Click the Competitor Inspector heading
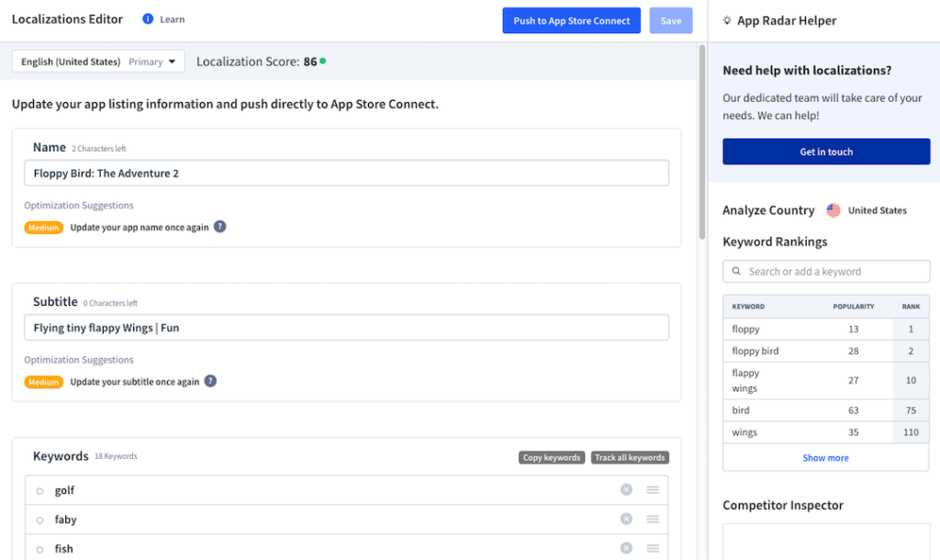 click(783, 506)
